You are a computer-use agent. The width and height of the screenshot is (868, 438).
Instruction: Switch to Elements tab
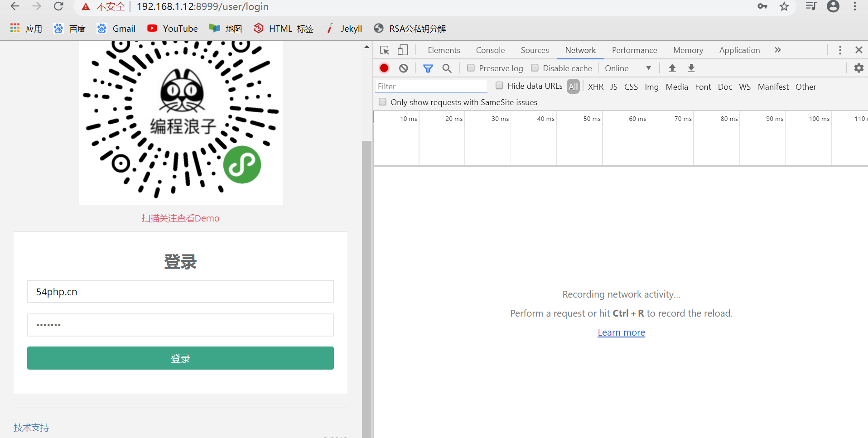[444, 50]
